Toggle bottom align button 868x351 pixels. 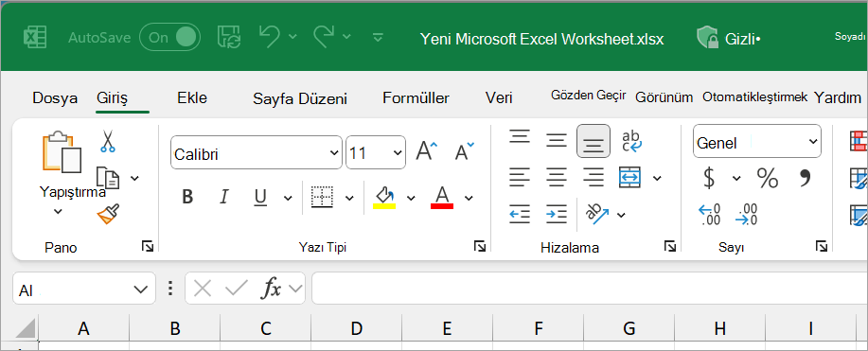point(593,141)
